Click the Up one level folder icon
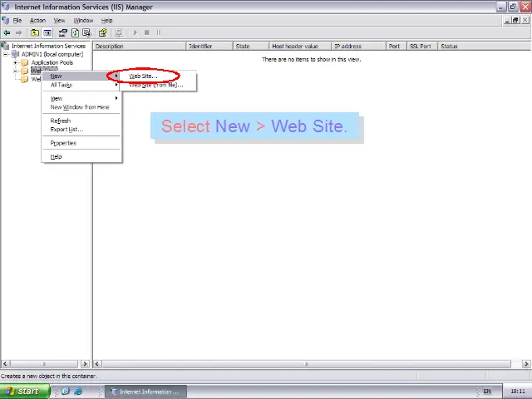532x399 pixels. pos(35,33)
